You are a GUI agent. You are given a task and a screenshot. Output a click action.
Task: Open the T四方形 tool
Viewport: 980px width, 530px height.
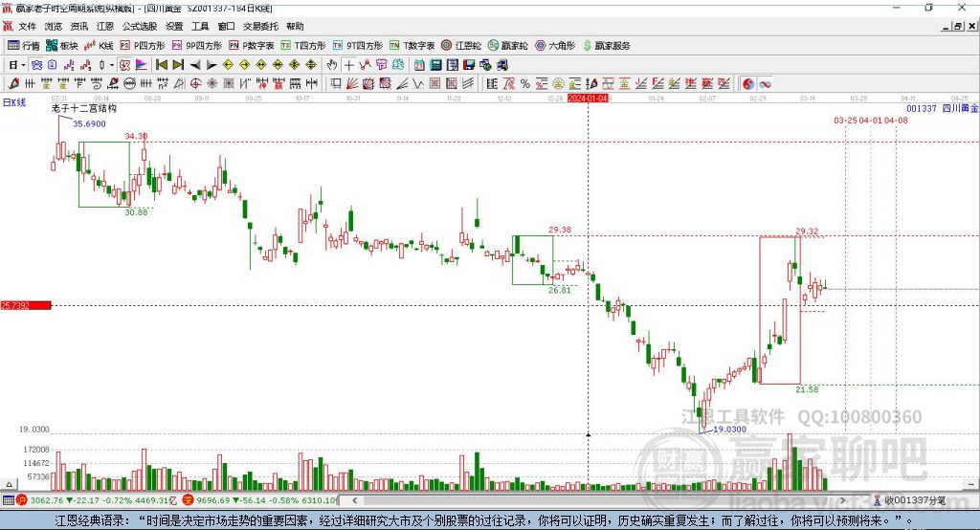point(303,46)
